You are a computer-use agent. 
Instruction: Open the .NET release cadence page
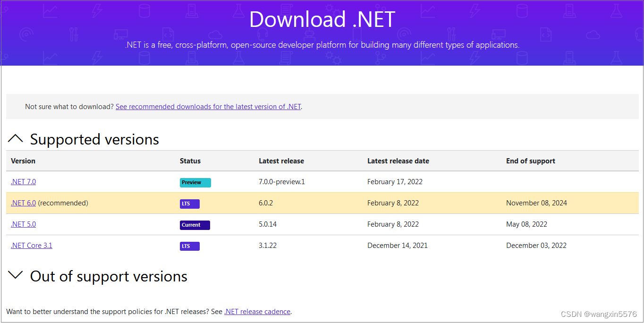click(257, 311)
